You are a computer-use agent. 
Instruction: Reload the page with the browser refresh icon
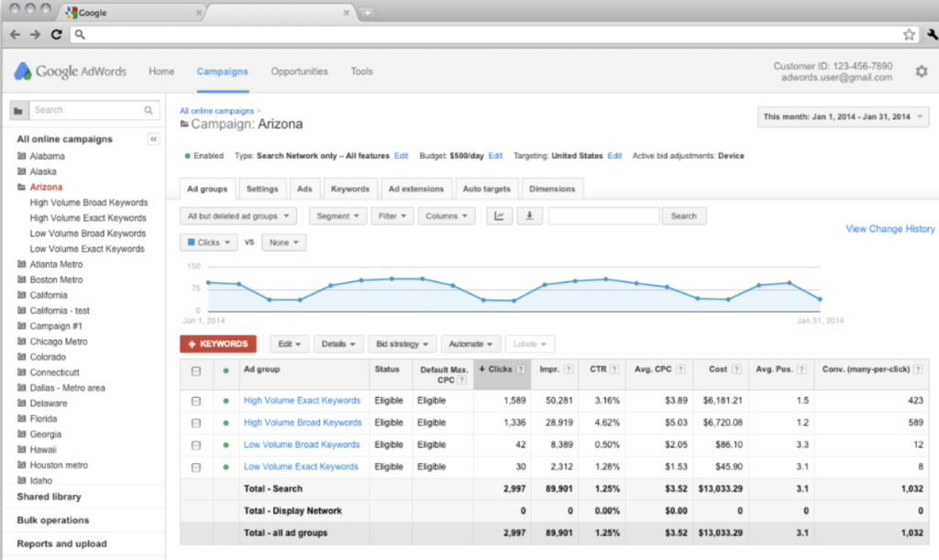[x=56, y=35]
